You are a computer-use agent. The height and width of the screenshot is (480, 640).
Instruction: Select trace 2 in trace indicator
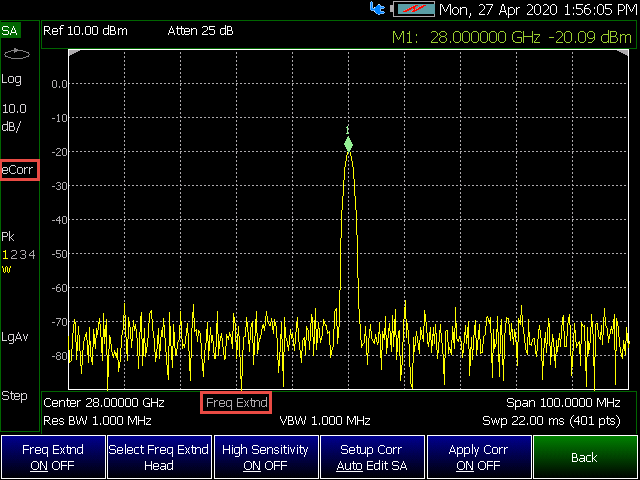coord(14,255)
